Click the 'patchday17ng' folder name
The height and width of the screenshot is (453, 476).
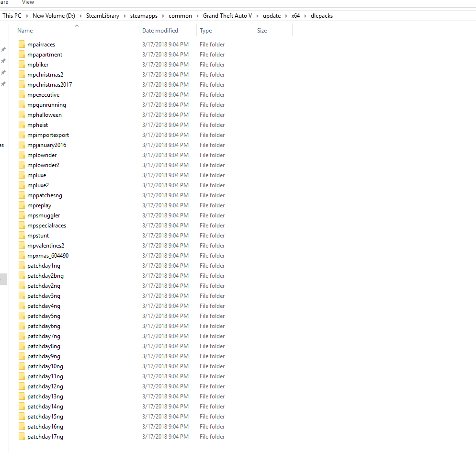pyautogui.click(x=45, y=437)
